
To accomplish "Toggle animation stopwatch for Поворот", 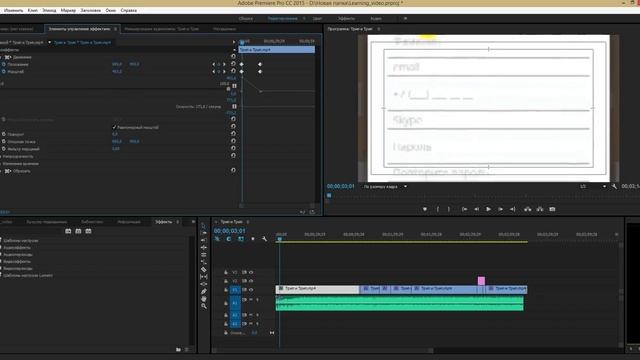I will [4, 134].
